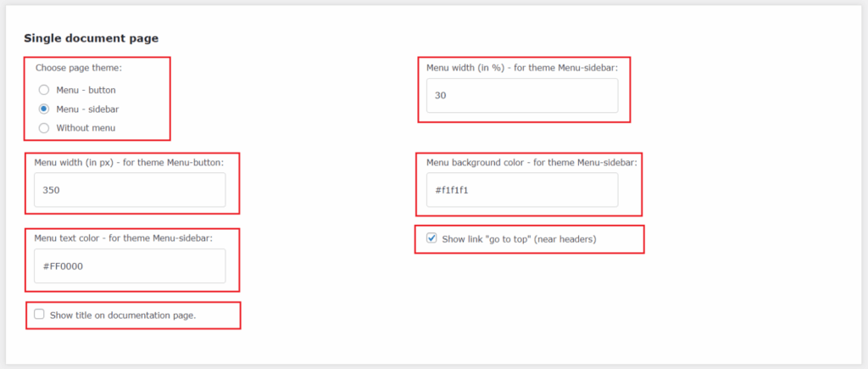Screen dimensions: 868x369
Task: Select the "Menu - button" radio option
Action: (44, 90)
